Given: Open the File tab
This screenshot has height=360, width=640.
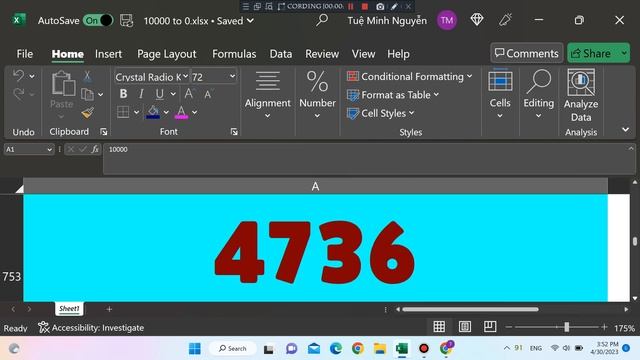Looking at the screenshot, I should (x=24, y=54).
